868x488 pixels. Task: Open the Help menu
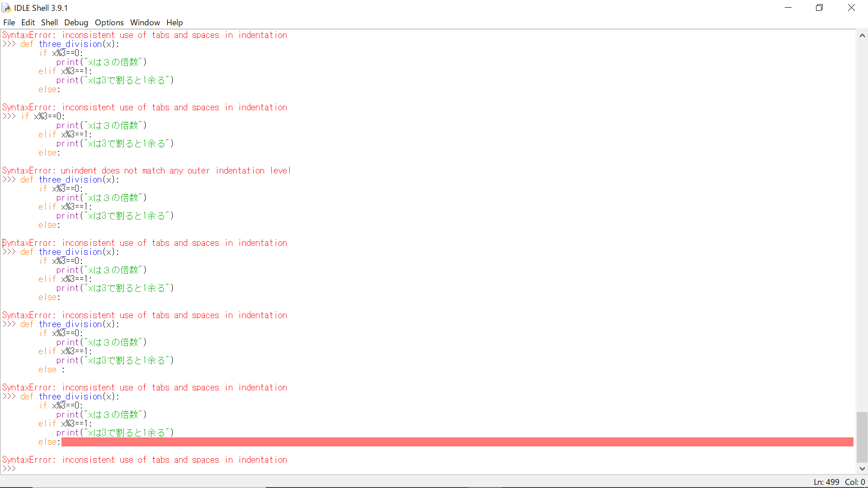[175, 23]
